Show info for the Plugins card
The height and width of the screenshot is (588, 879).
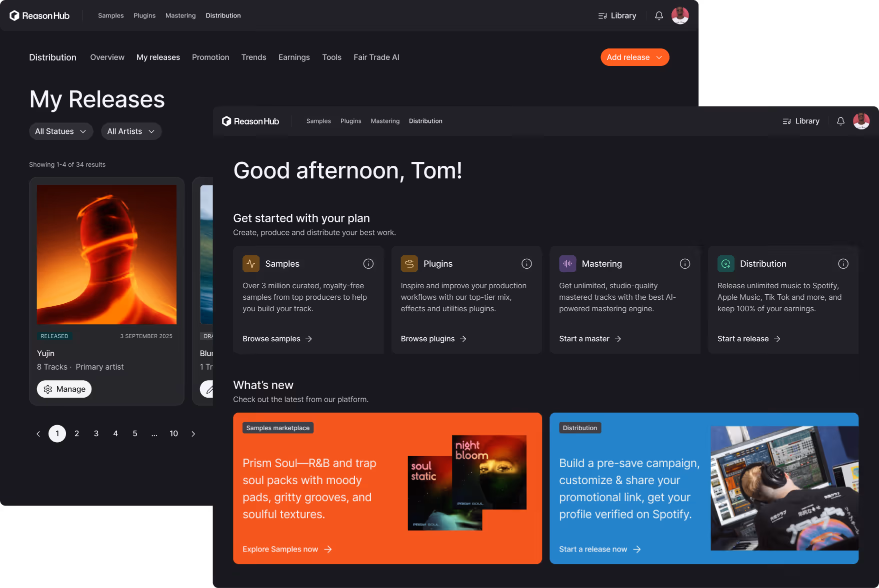coord(526,264)
